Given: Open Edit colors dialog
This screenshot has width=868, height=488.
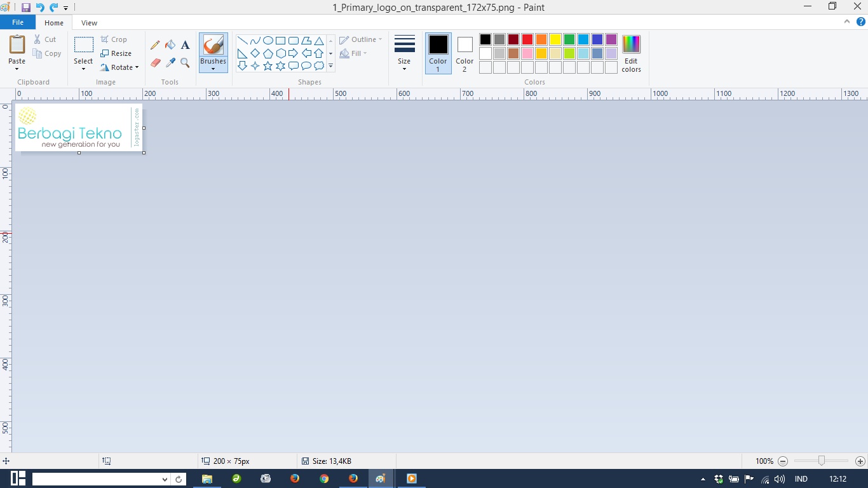Looking at the screenshot, I should 631,53.
